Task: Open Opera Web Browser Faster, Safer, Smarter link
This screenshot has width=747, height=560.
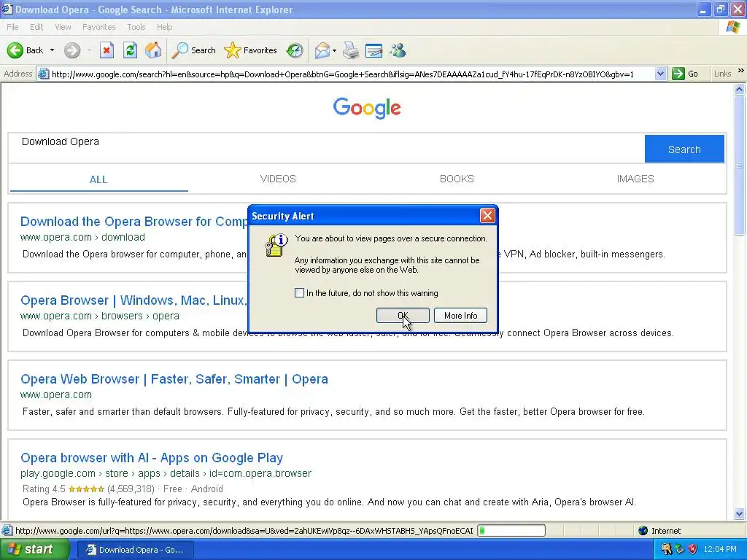Action: pos(174,379)
